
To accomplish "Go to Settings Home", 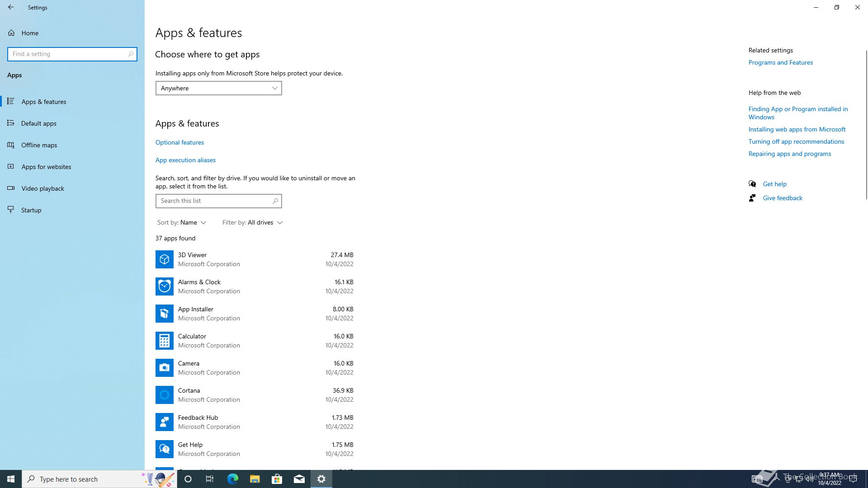I will (72, 33).
